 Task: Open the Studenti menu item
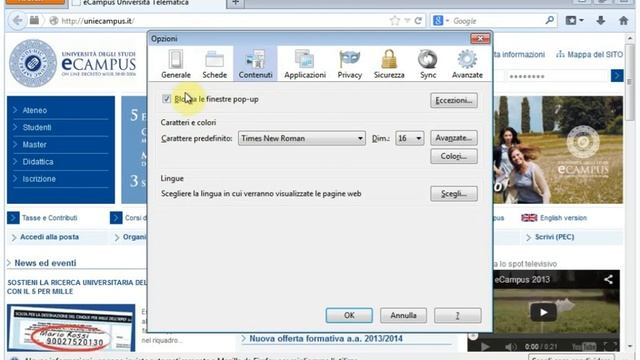click(x=37, y=127)
